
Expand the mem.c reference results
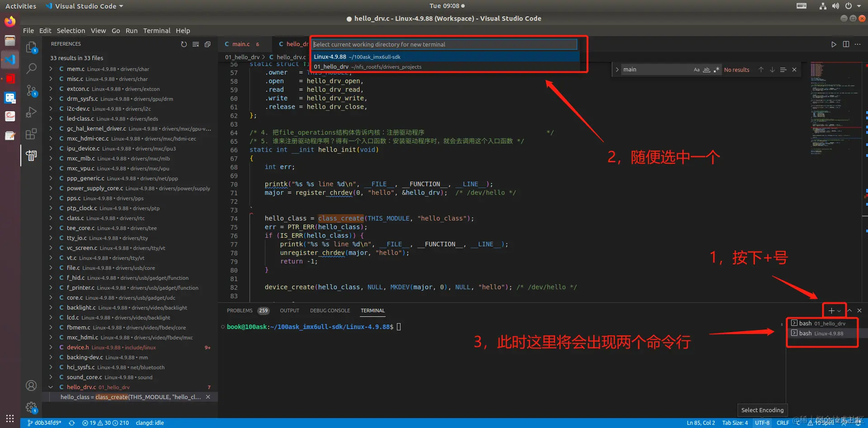coord(51,69)
